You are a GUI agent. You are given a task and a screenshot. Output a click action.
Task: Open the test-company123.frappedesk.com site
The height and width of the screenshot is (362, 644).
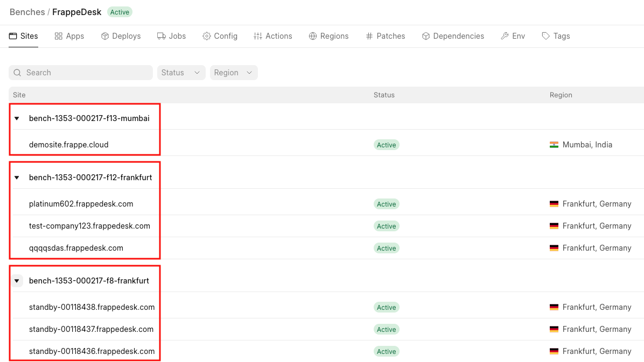(89, 226)
